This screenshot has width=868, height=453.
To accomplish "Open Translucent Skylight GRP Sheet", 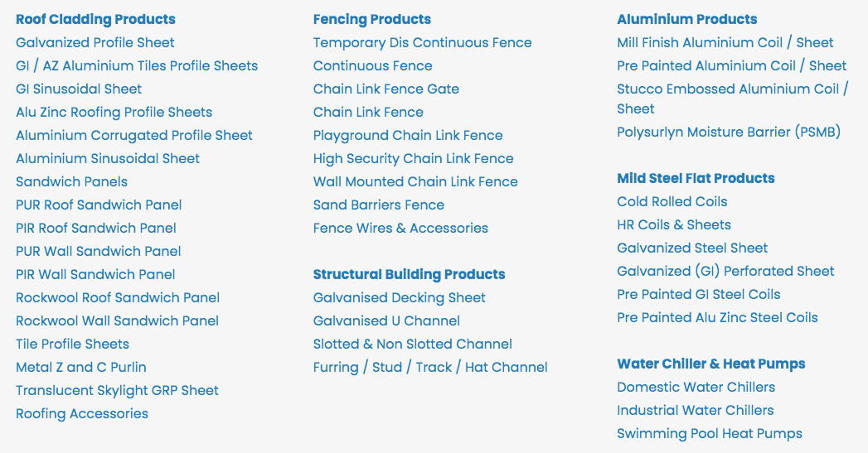I will [117, 390].
